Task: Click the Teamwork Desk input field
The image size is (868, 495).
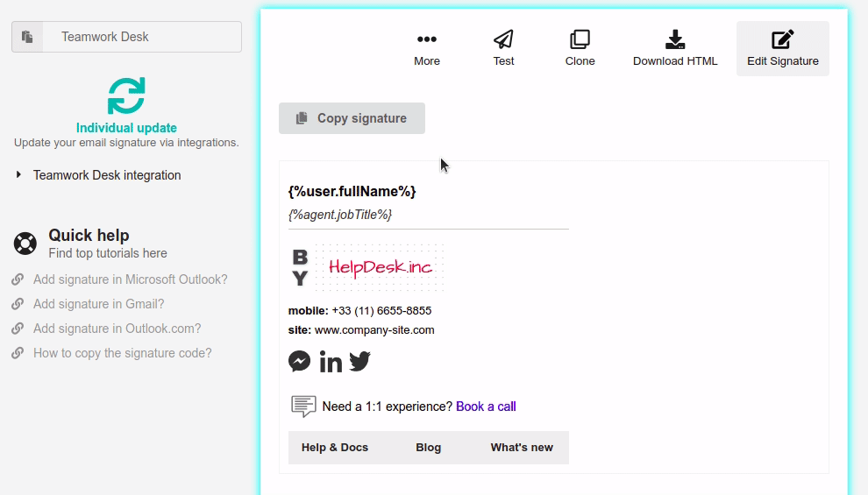Action: (x=142, y=37)
